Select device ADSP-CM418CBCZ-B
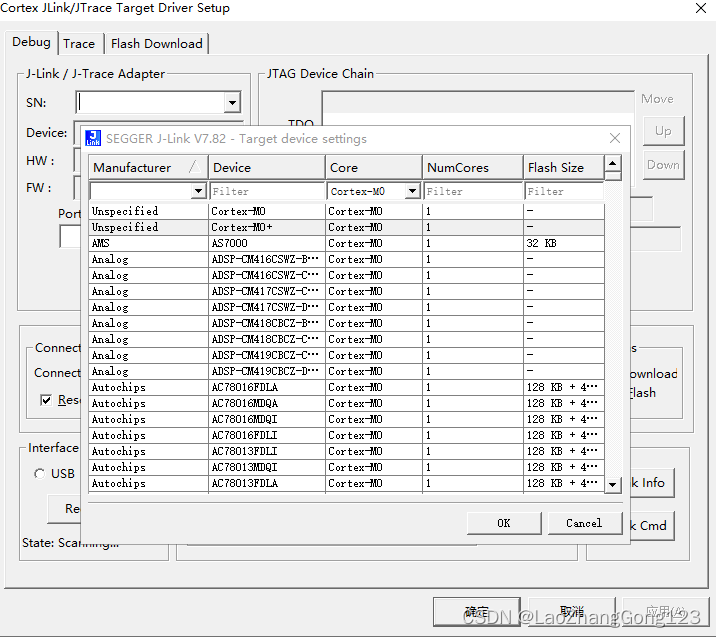Viewport: 716px width, 637px height. [x=346, y=323]
